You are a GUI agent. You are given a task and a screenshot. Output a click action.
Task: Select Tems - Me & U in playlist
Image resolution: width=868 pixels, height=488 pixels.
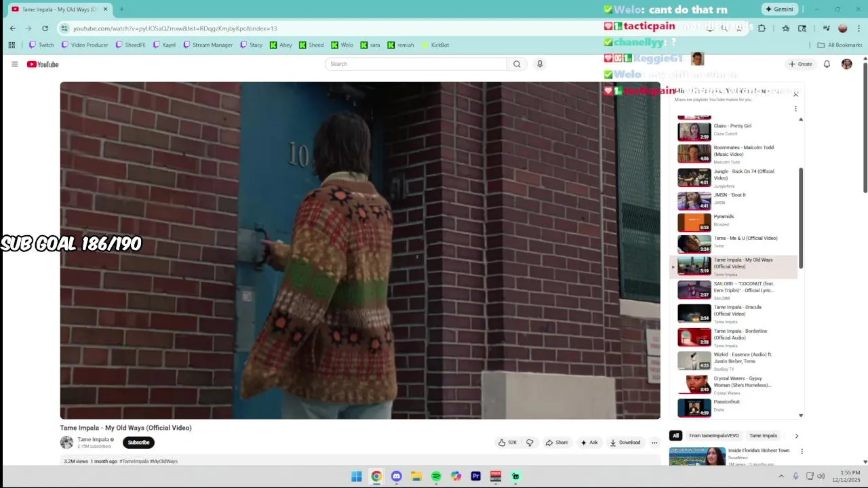(734, 244)
